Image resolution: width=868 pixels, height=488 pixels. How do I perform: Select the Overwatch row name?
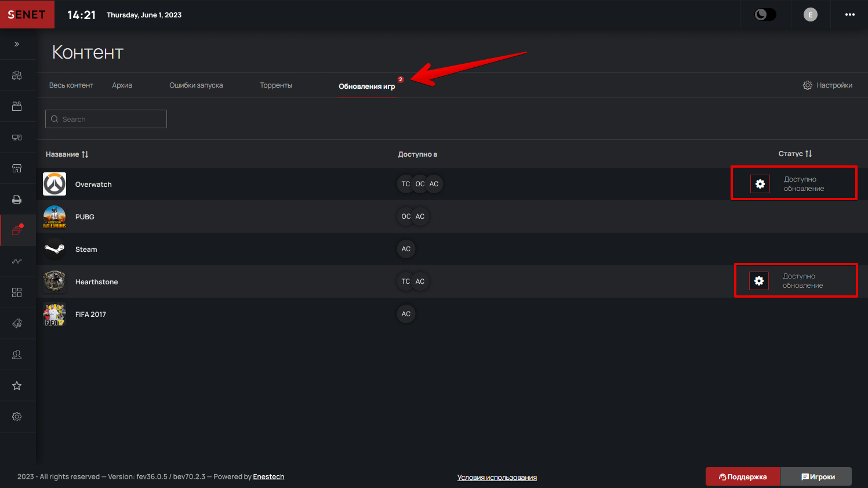[93, 185]
